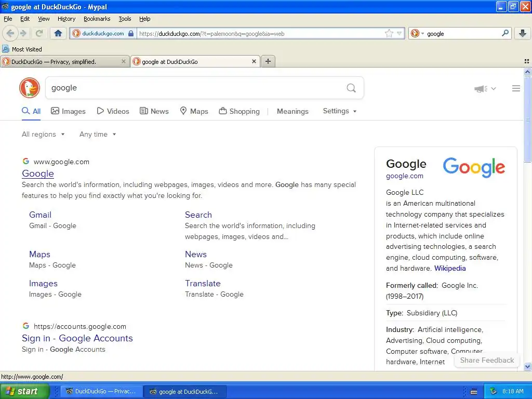532x399 pixels.
Task: Select the Videos results tab
Action: (x=113, y=111)
